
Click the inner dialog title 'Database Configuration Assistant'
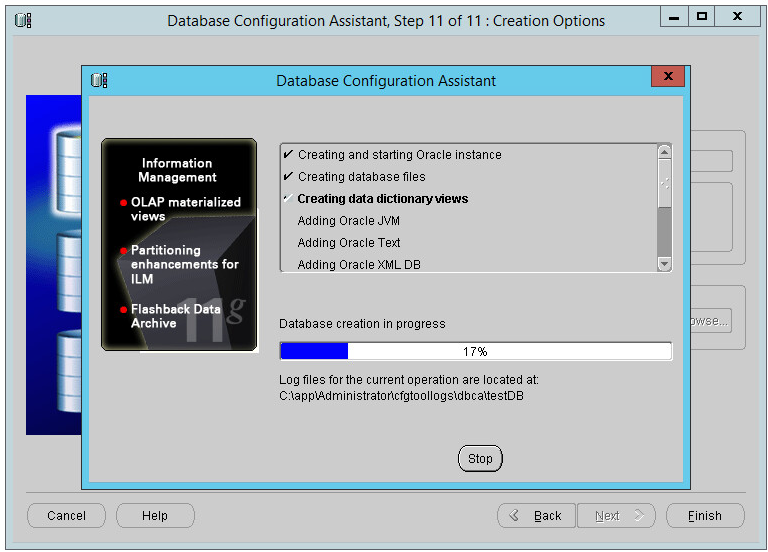[386, 81]
